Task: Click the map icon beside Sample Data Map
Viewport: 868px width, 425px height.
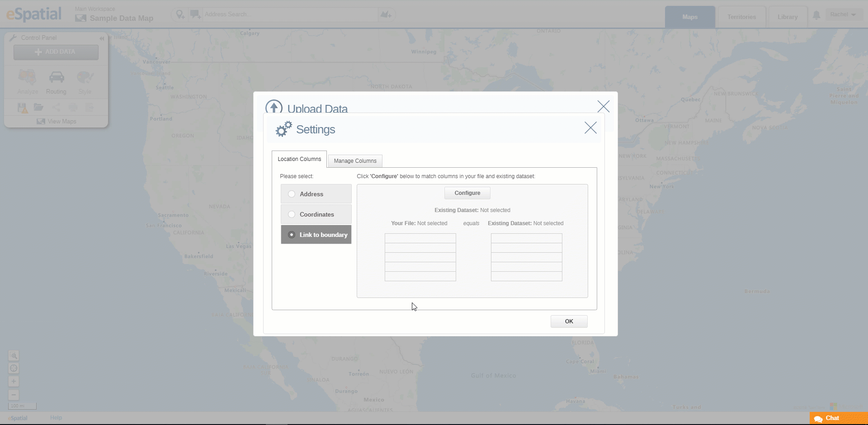Action: click(80, 19)
